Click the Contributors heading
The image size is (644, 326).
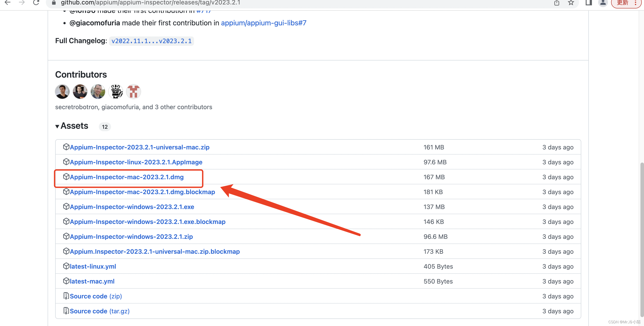pos(81,74)
